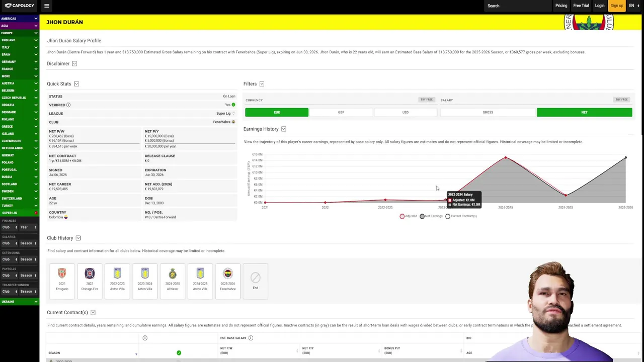
Task: Open the Pricing page
Action: coord(561,6)
